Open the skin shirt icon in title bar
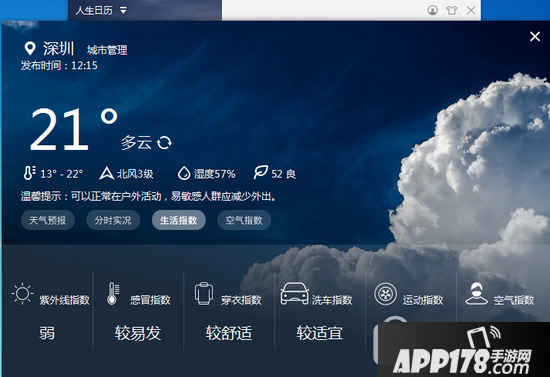The width and height of the screenshot is (550, 377). [x=452, y=10]
